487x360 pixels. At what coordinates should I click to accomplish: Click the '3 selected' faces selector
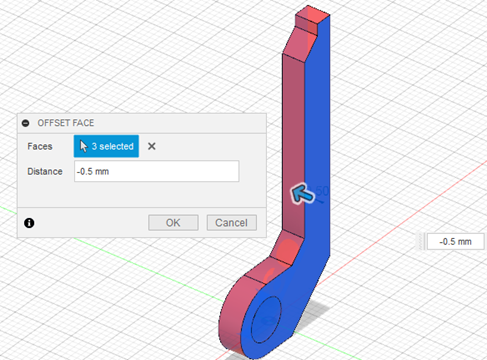point(106,146)
